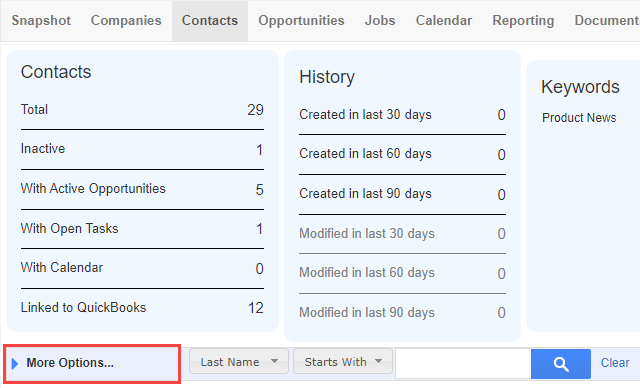The width and height of the screenshot is (640, 388).
Task: Open the Reporting tab
Action: 523,20
